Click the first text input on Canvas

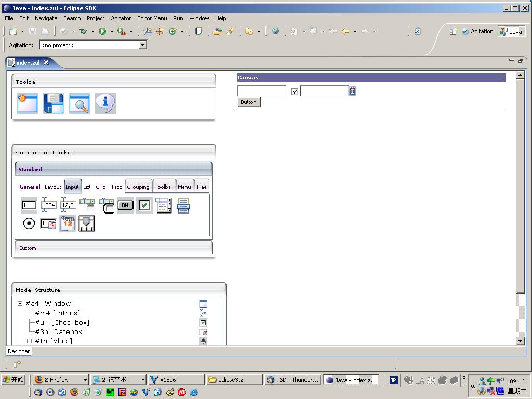tap(262, 91)
